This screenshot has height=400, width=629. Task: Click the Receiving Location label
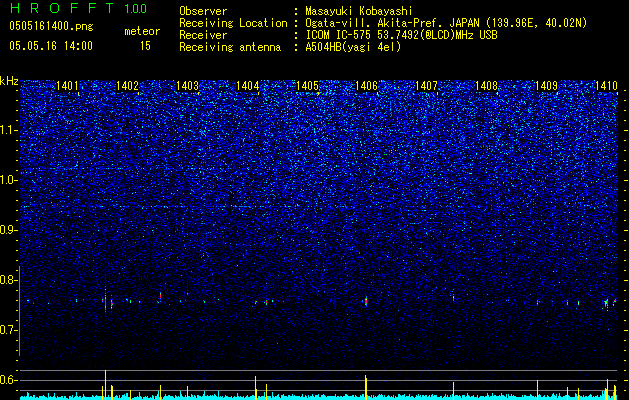point(233,23)
